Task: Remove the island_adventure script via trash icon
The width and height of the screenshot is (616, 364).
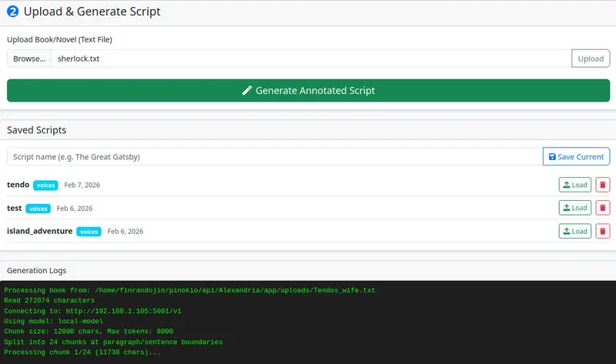Action: [603, 231]
